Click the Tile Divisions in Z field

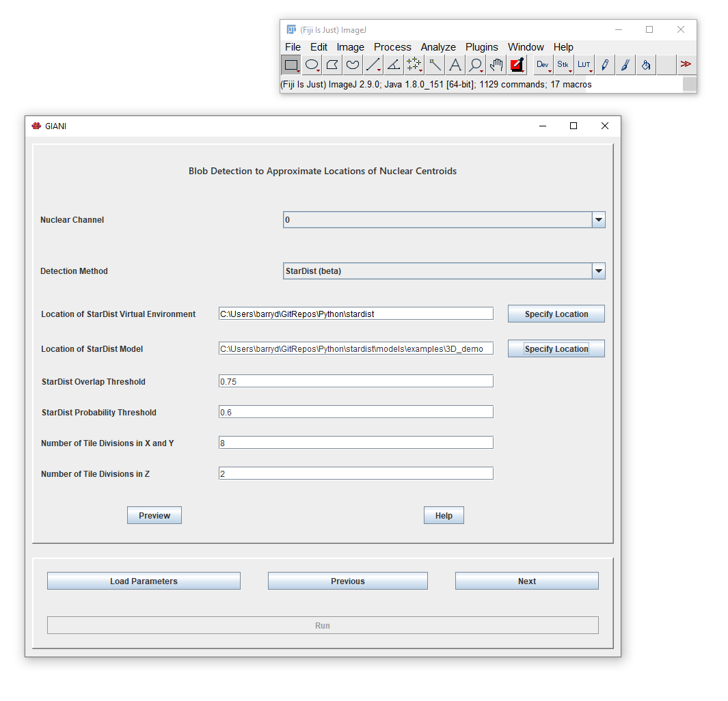click(x=356, y=473)
